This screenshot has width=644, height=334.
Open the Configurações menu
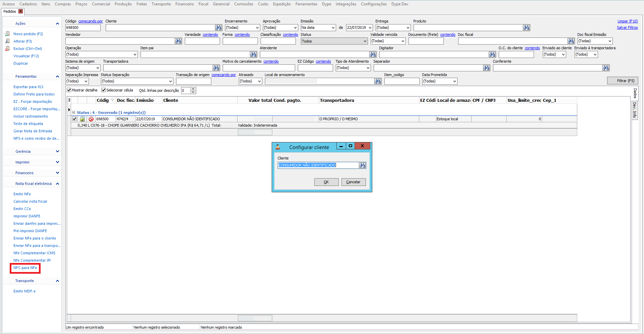click(x=374, y=4)
